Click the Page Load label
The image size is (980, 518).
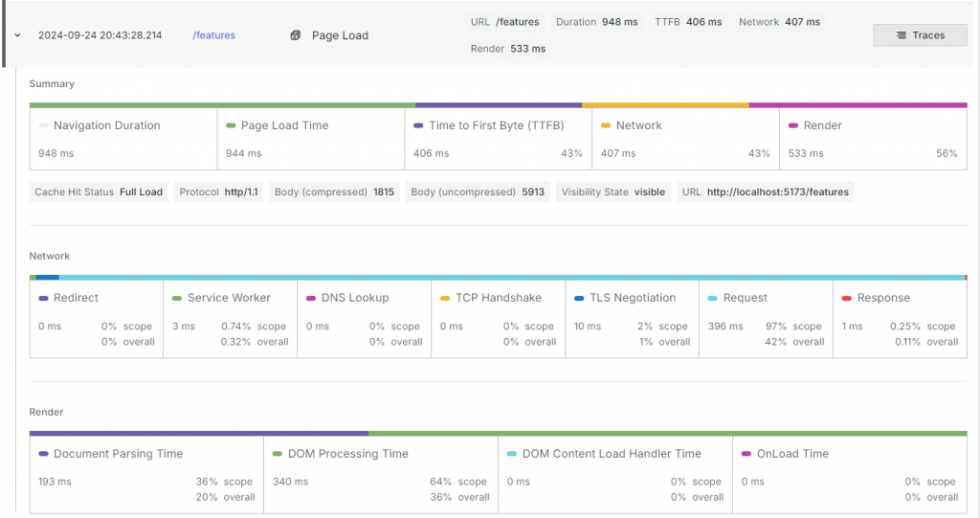coord(340,35)
